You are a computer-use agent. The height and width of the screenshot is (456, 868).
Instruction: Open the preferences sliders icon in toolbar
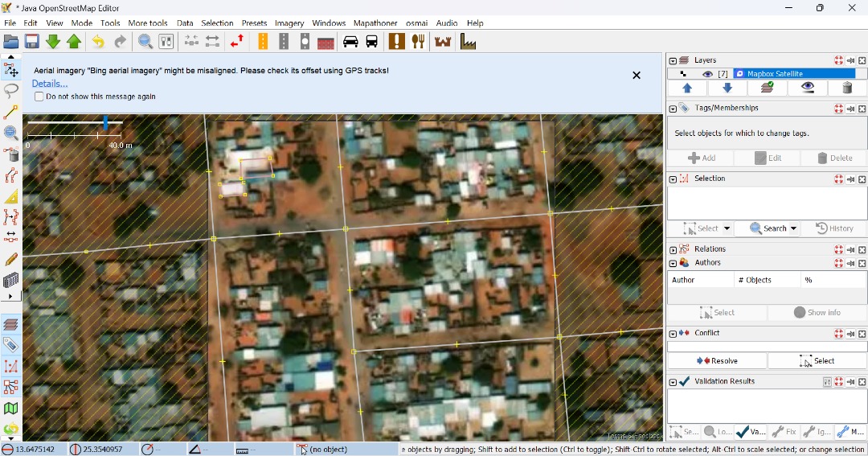coord(166,42)
